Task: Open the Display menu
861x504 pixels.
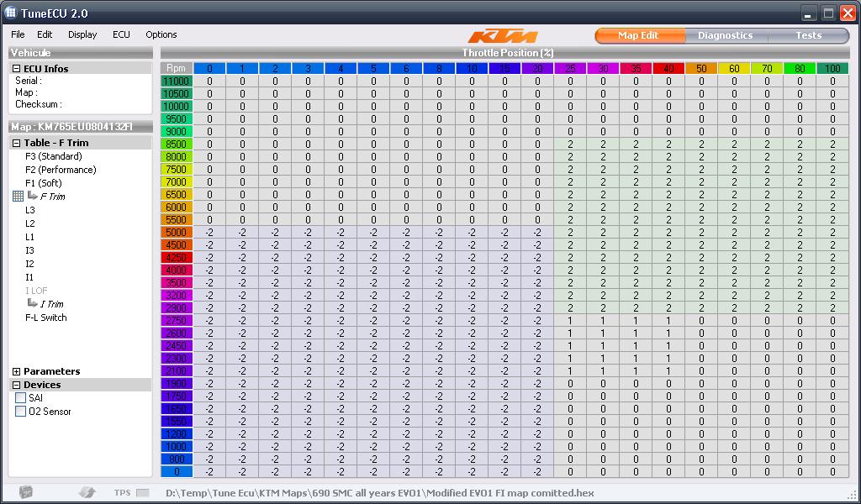Action: pyautogui.click(x=82, y=34)
